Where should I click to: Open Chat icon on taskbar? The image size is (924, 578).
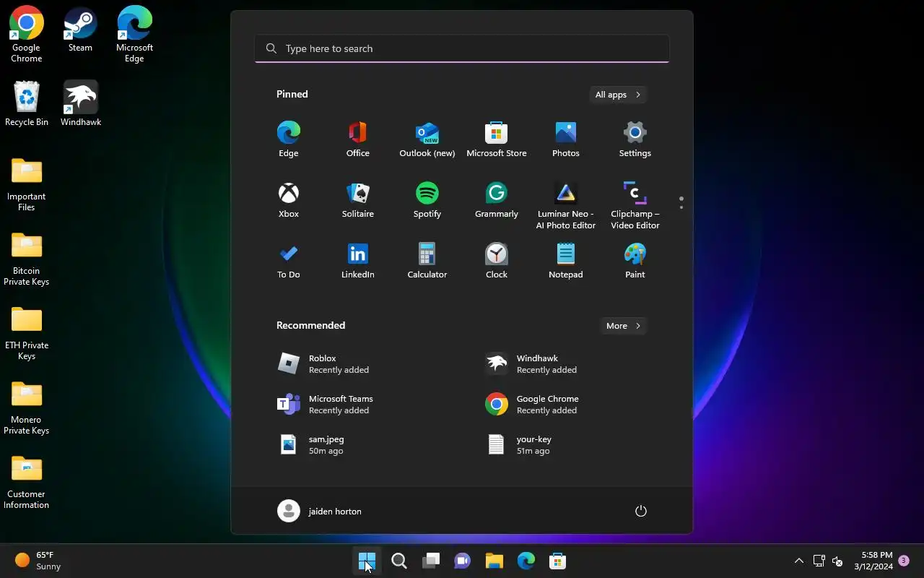click(463, 561)
